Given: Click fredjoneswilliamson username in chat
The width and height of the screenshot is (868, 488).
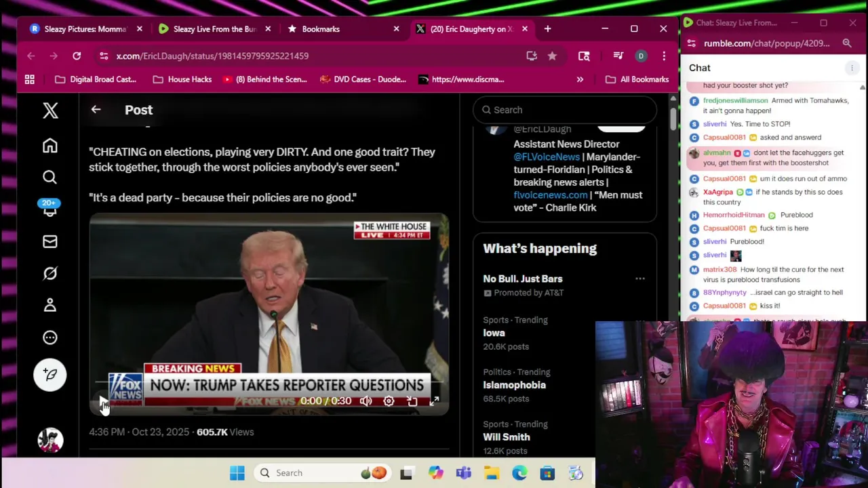Looking at the screenshot, I should coord(735,100).
